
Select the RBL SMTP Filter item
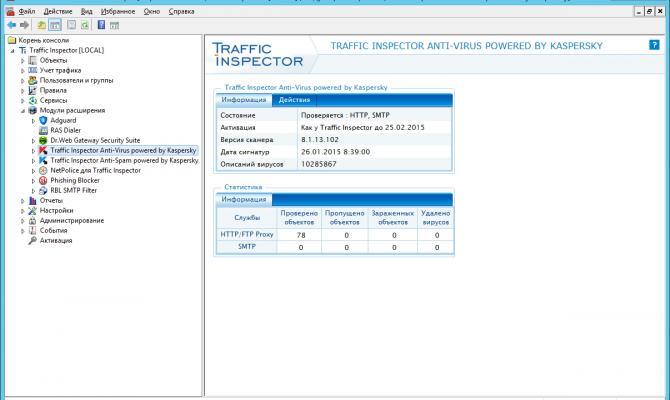click(74, 191)
